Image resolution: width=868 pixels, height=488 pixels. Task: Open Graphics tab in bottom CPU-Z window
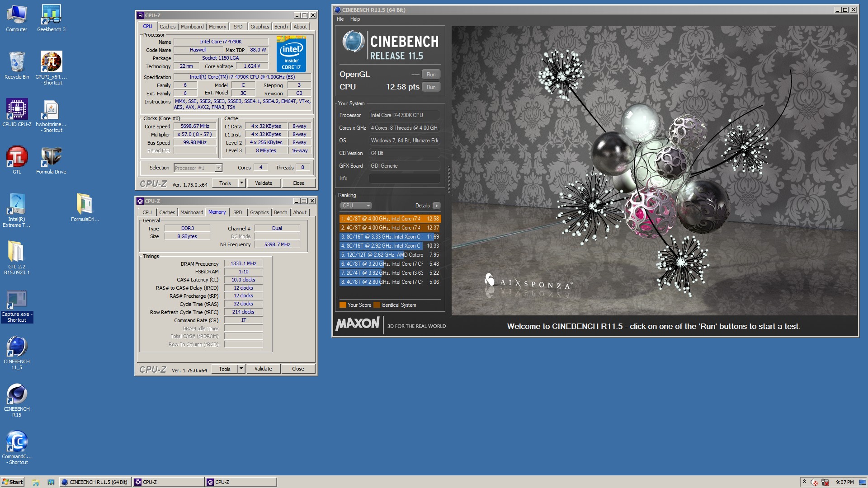[x=259, y=212]
